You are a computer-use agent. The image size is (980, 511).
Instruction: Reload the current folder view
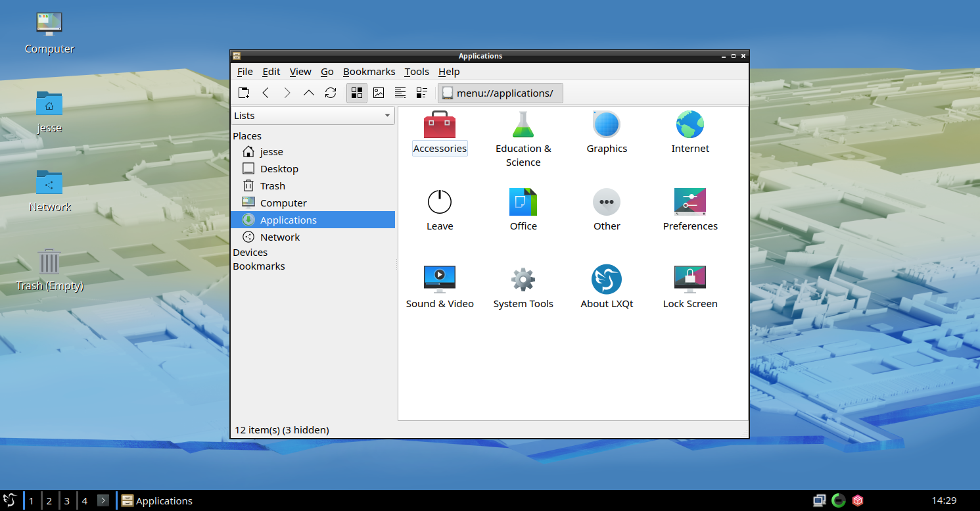331,93
